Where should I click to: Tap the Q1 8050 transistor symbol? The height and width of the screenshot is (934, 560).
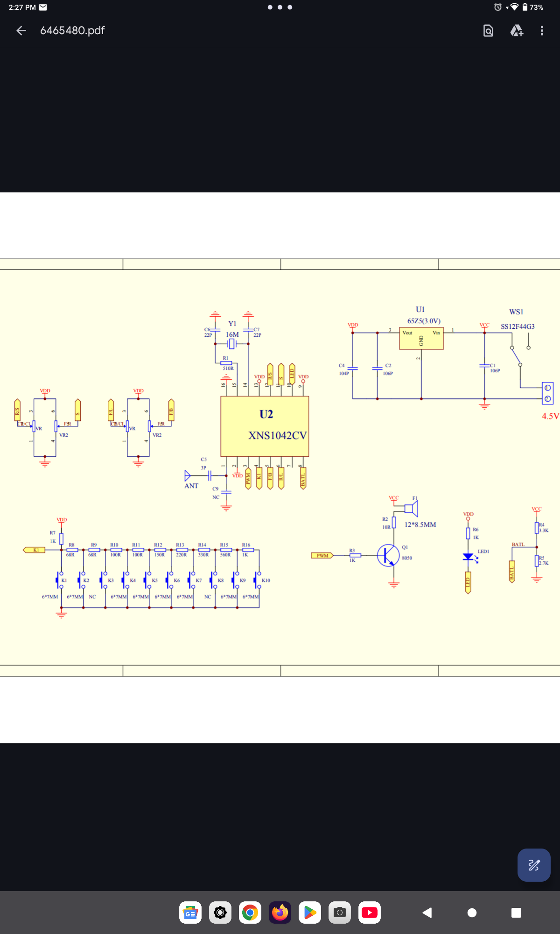pyautogui.click(x=388, y=555)
